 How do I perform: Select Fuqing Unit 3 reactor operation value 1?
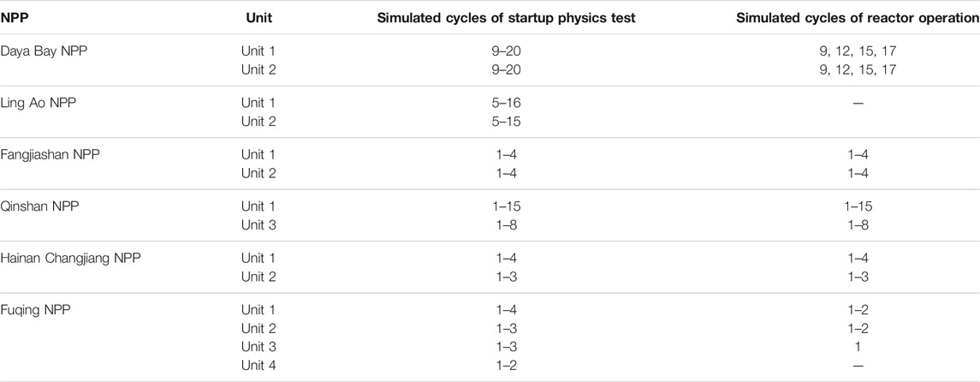coord(858,347)
